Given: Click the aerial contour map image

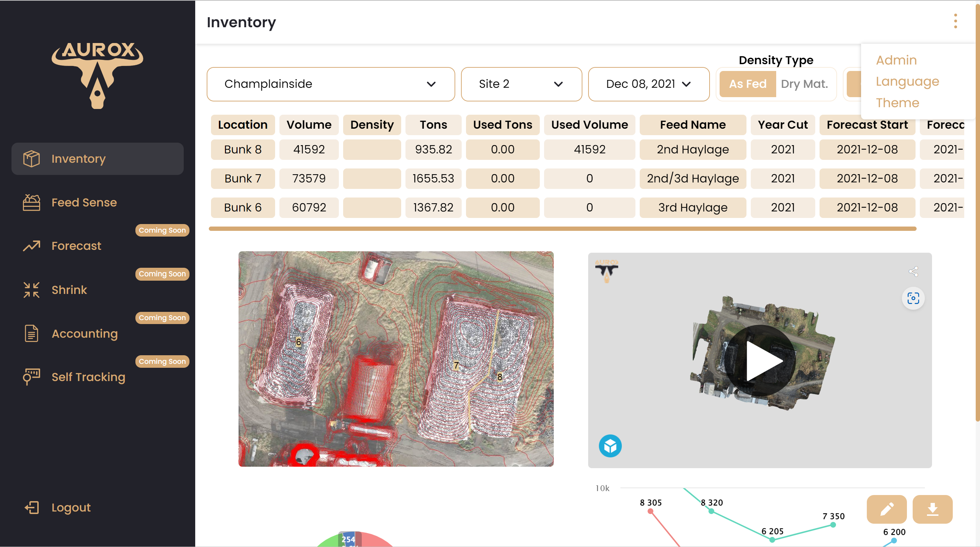Looking at the screenshot, I should click(x=396, y=359).
